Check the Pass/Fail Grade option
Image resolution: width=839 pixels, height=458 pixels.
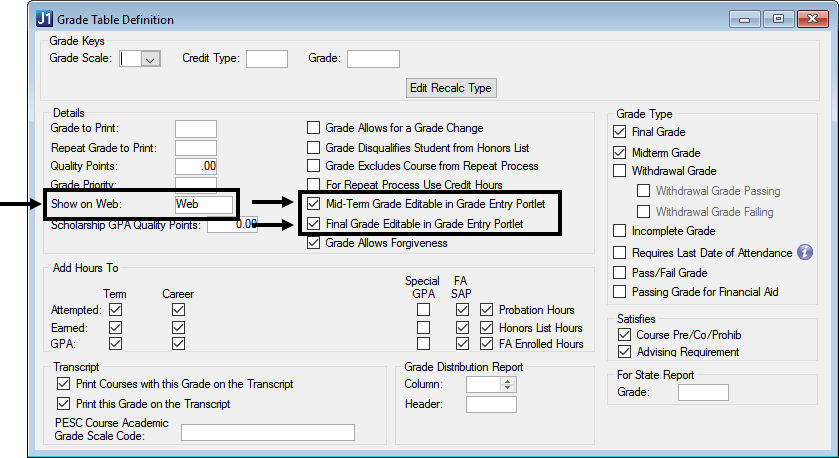pyautogui.click(x=619, y=273)
